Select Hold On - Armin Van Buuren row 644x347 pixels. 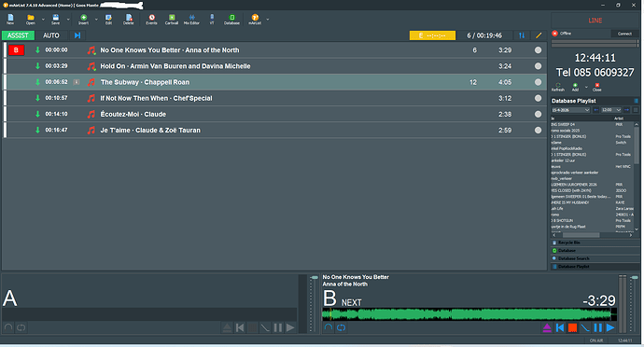pos(275,66)
